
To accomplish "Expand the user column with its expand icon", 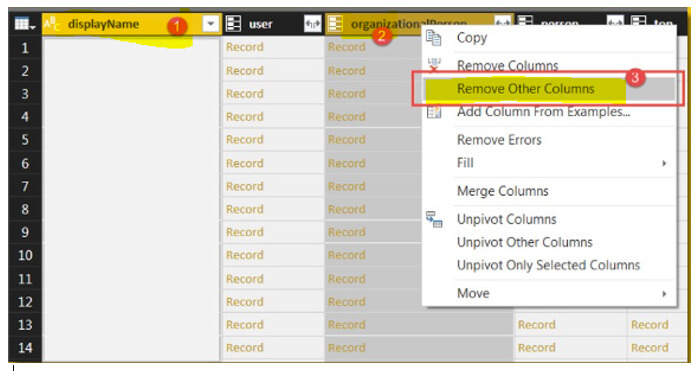I will 312,24.
